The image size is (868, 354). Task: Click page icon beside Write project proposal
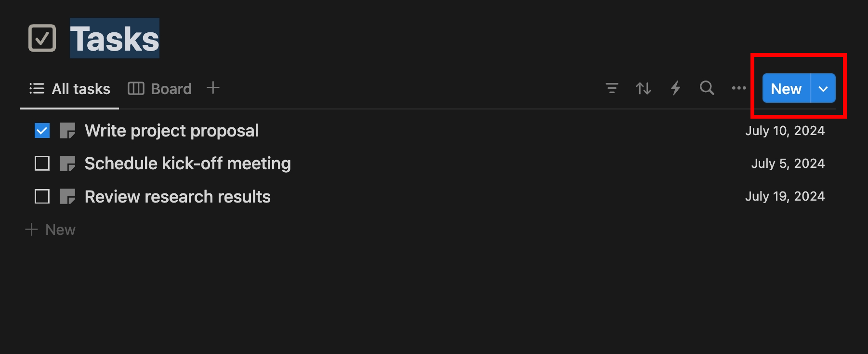67,131
